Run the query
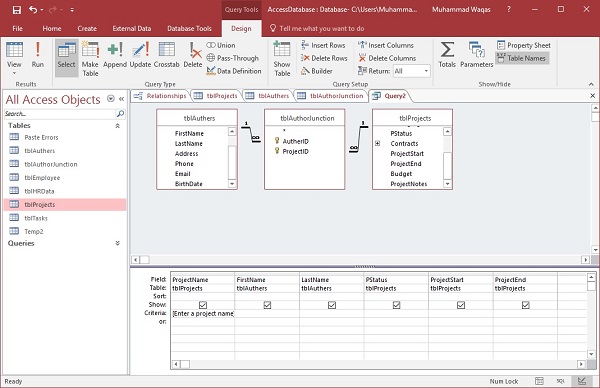Viewport: 600px width, 388px height. click(x=38, y=55)
